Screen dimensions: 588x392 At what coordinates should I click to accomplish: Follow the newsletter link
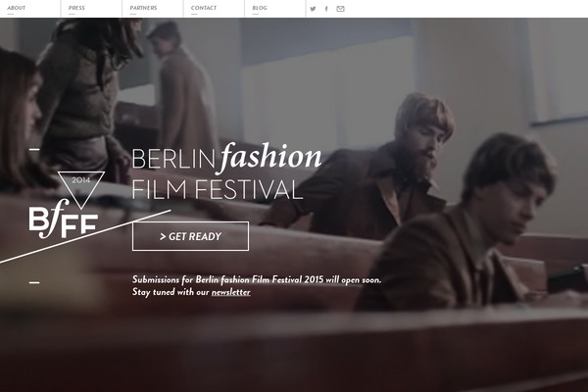pos(230,292)
